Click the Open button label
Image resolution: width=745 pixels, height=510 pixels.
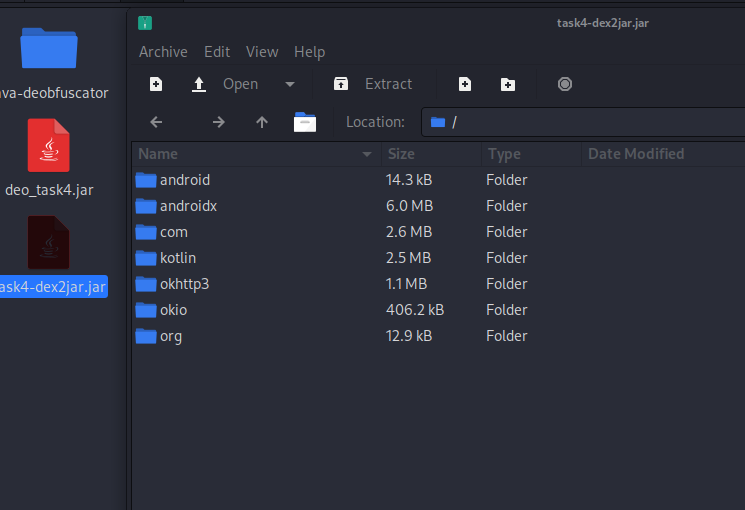point(240,84)
